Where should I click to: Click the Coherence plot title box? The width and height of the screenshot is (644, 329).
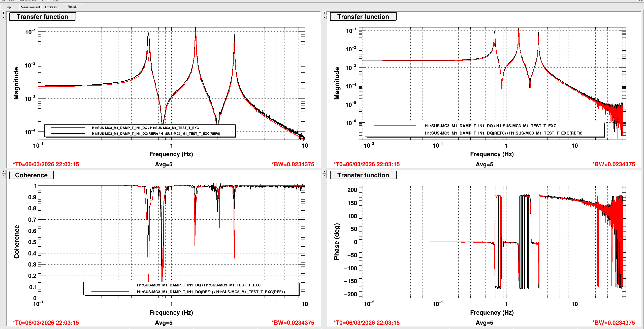[31, 175]
